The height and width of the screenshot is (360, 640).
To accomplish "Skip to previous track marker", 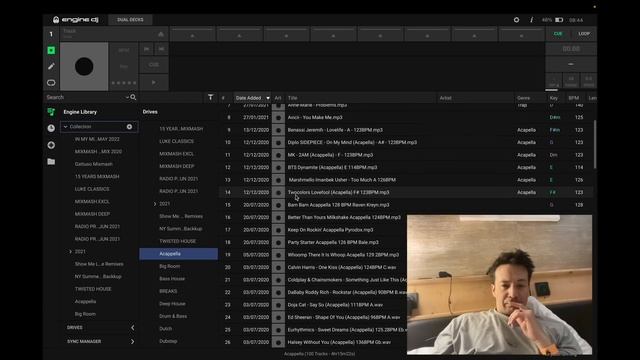I will click(147, 49).
